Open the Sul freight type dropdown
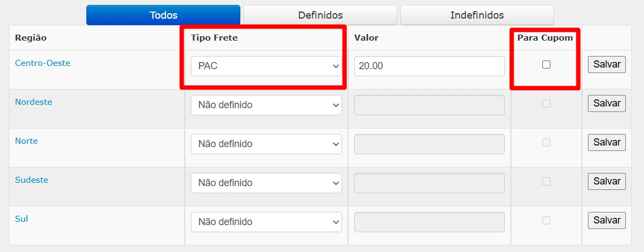This screenshot has height=252, width=644. click(266, 222)
